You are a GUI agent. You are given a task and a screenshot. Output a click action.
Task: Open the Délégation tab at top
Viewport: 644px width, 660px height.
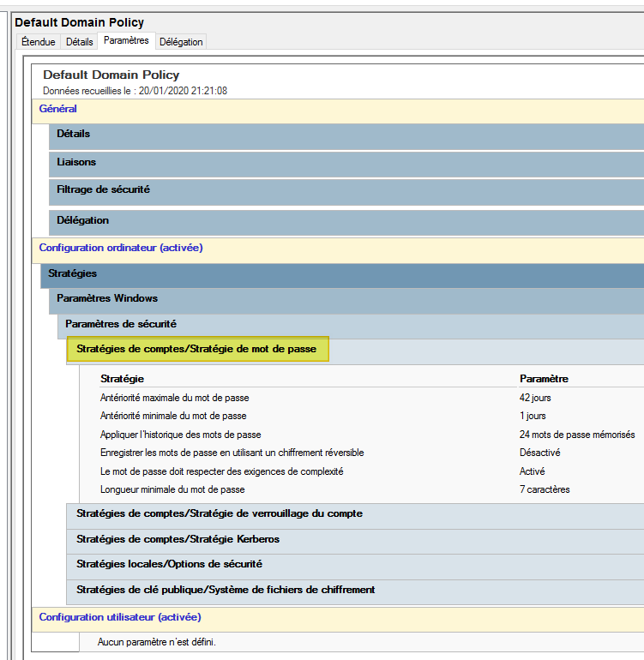click(x=181, y=42)
